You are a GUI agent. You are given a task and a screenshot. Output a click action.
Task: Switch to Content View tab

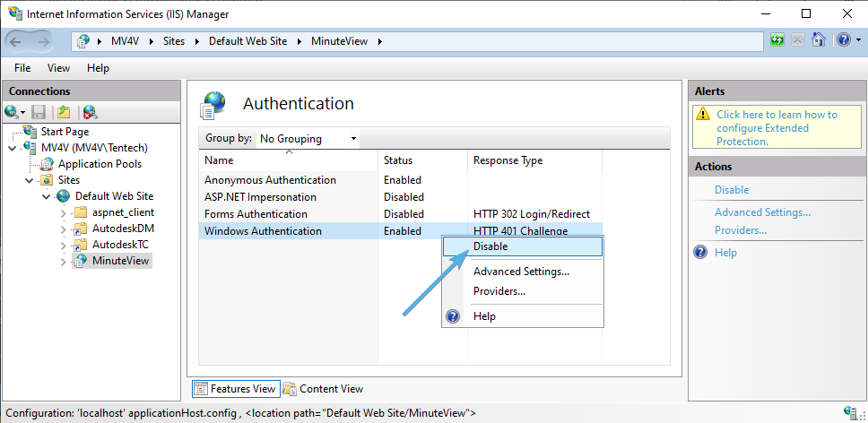click(x=324, y=389)
